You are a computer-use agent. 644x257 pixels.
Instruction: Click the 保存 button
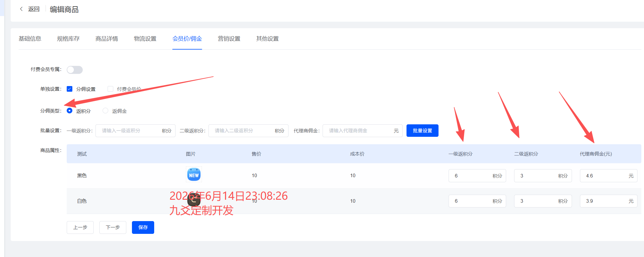click(x=143, y=227)
